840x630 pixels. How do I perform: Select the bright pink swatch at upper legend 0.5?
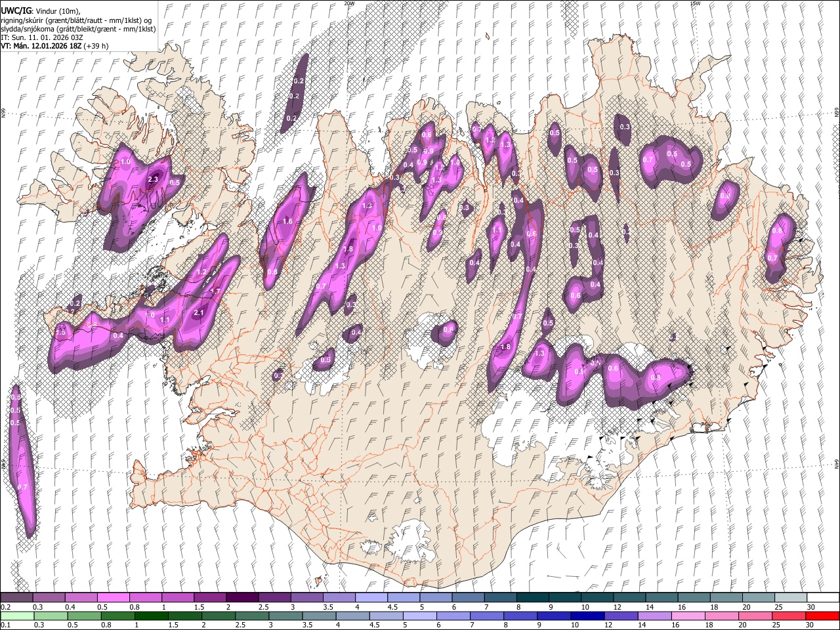click(113, 597)
